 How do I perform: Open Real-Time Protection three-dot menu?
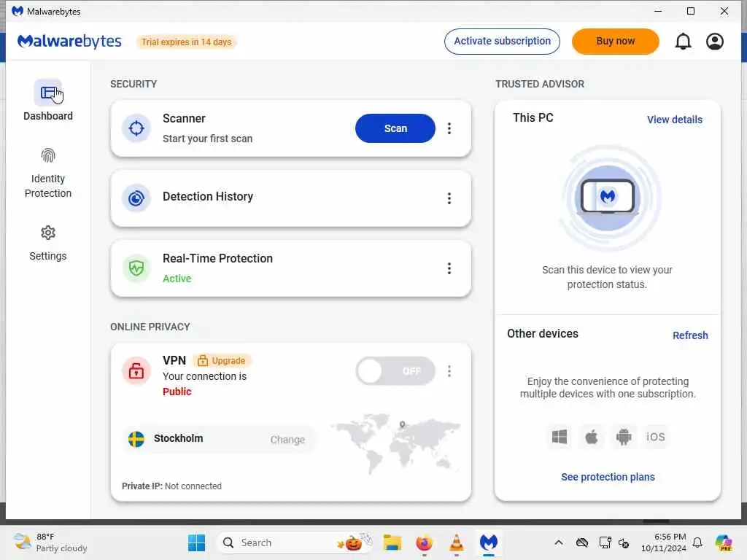pos(449,268)
